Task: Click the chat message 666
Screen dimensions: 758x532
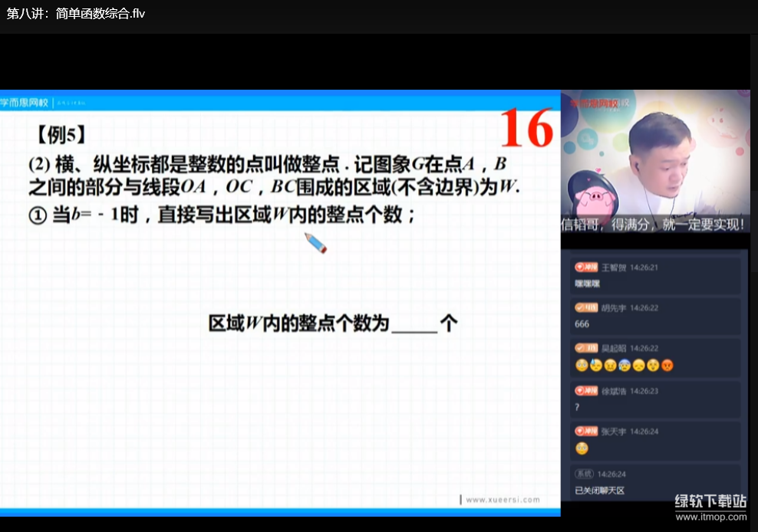Action: coord(582,324)
